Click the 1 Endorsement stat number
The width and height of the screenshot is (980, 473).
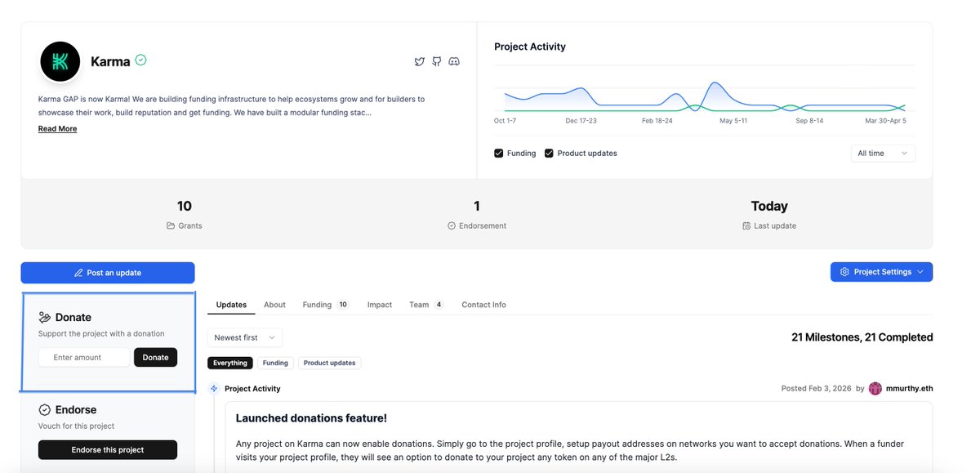[x=477, y=206]
